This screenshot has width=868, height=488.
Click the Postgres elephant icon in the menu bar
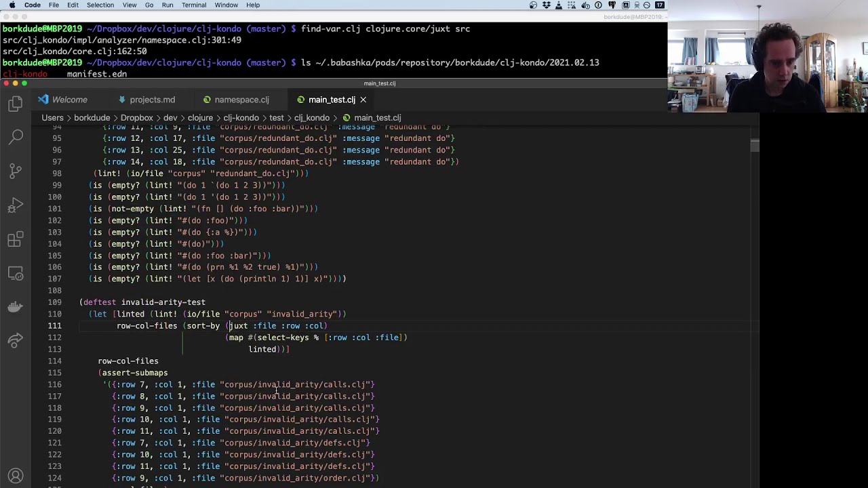(612, 5)
